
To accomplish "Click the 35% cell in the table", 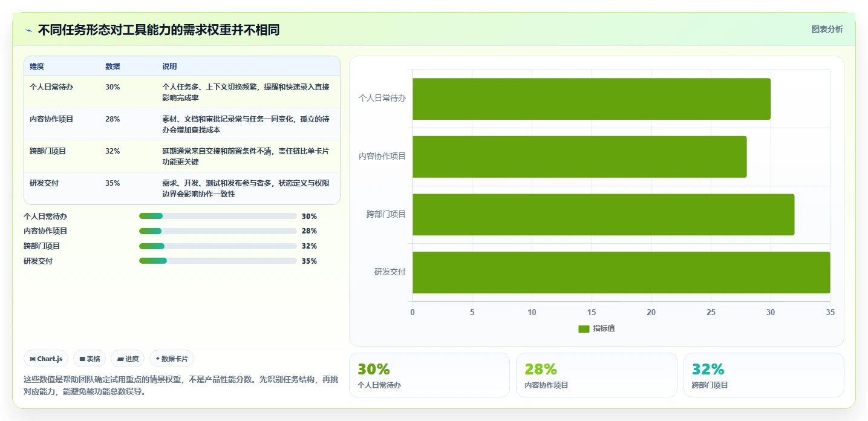I will [x=128, y=188].
